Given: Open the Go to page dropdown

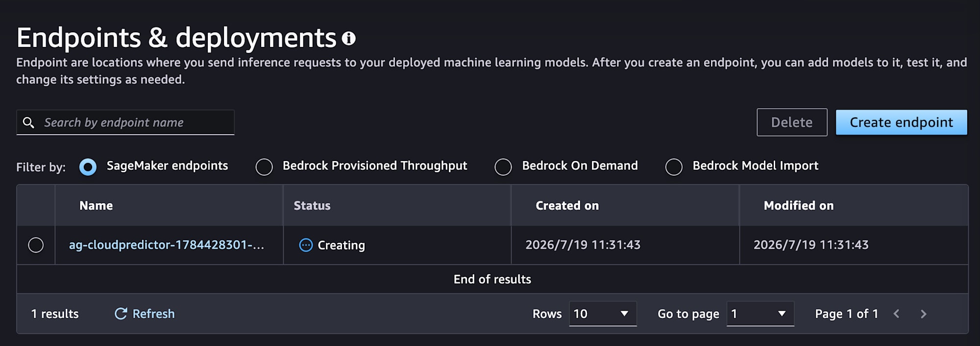Looking at the screenshot, I should (x=760, y=314).
